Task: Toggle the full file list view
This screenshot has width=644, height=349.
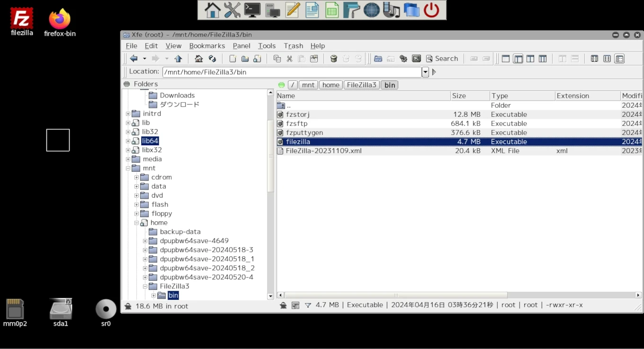Action: pyautogui.click(x=619, y=59)
